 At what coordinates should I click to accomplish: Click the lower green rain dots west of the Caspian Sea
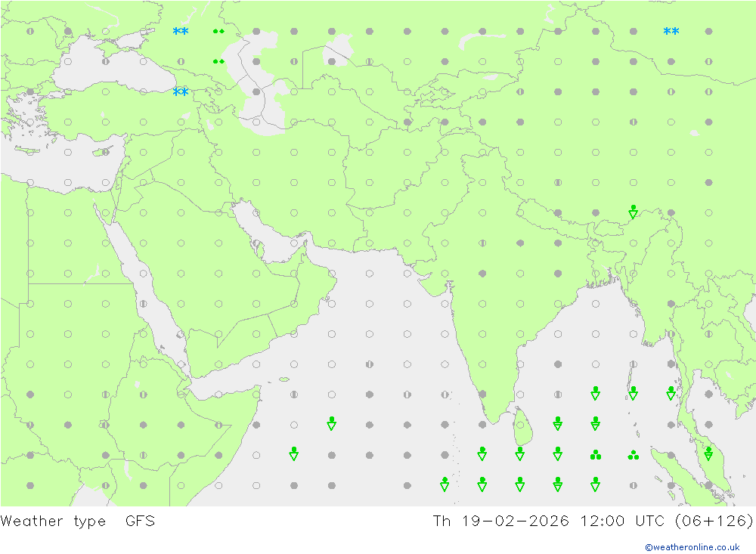[218, 62]
